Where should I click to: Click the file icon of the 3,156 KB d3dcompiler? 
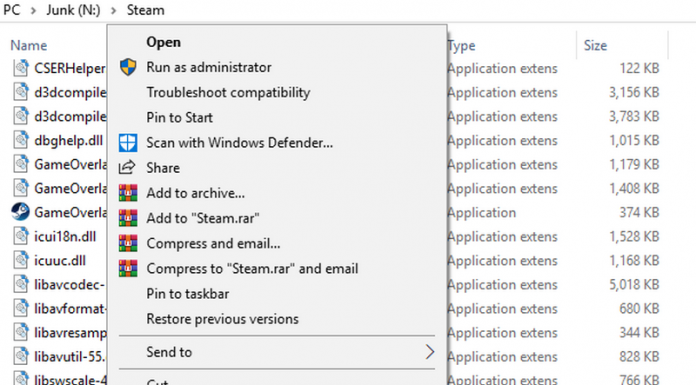point(21,92)
